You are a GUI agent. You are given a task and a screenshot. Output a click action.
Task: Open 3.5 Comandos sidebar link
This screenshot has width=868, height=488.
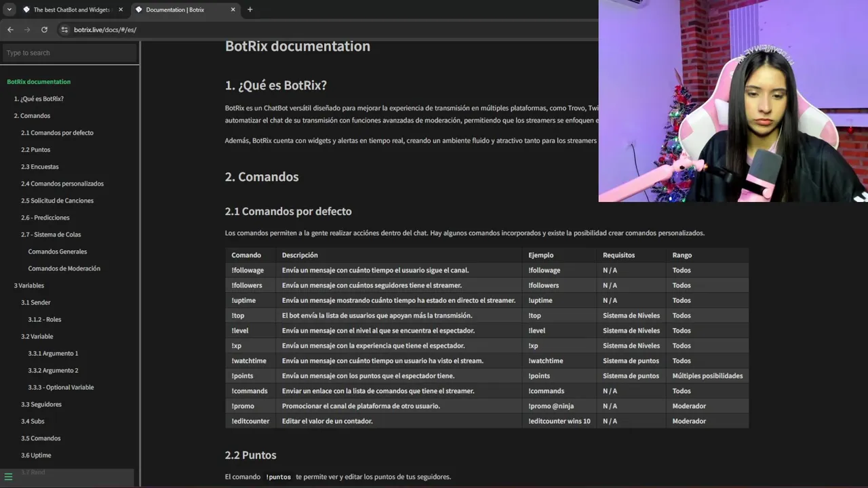pyautogui.click(x=41, y=438)
